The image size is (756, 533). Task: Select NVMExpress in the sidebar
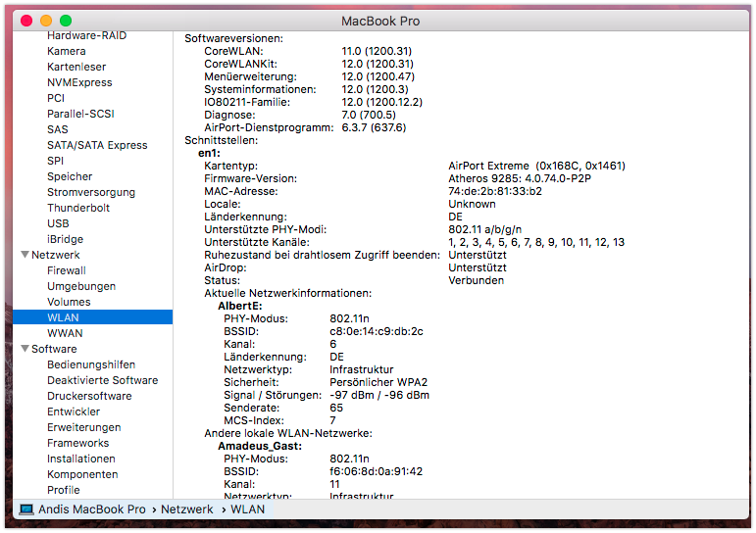pyautogui.click(x=79, y=82)
